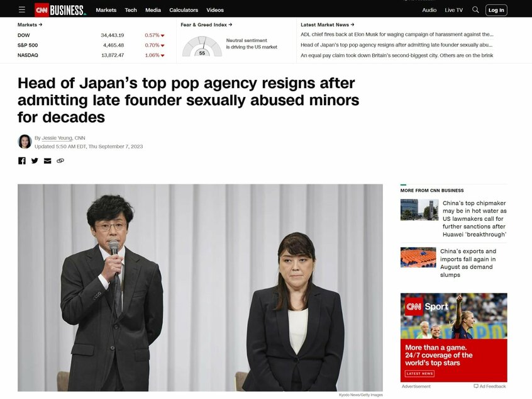This screenshot has height=399, width=532.
Task: Open the hamburger menu icon
Action: 22,10
